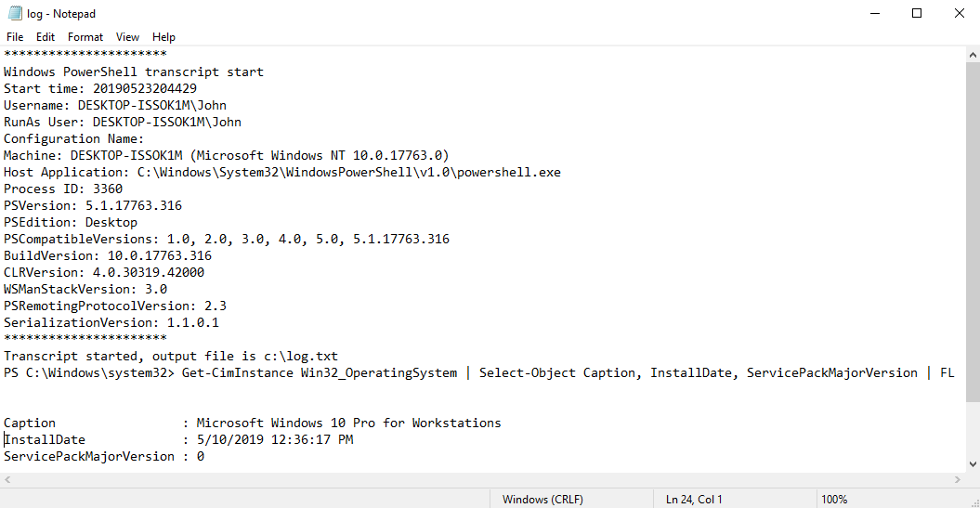The height and width of the screenshot is (508, 980).
Task: Open the View menu
Action: click(x=127, y=37)
